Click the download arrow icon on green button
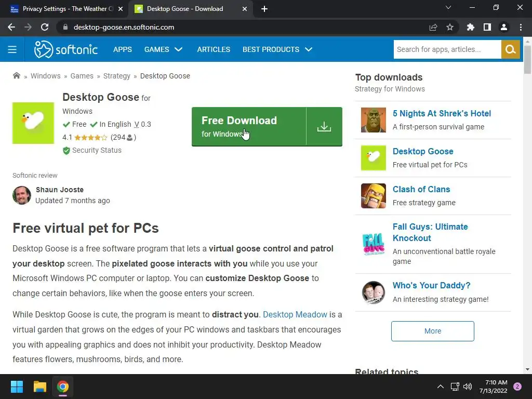532x399 pixels. (324, 127)
